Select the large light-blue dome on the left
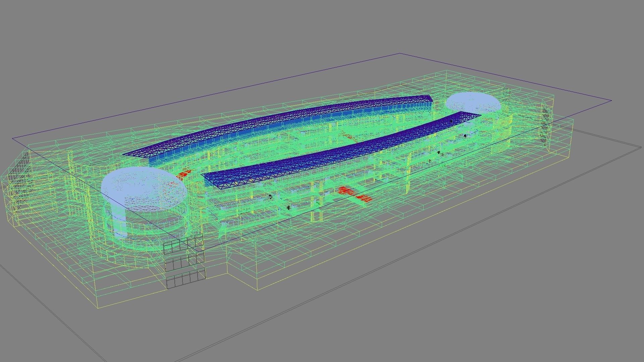The height and width of the screenshot is (362, 644). [x=144, y=189]
